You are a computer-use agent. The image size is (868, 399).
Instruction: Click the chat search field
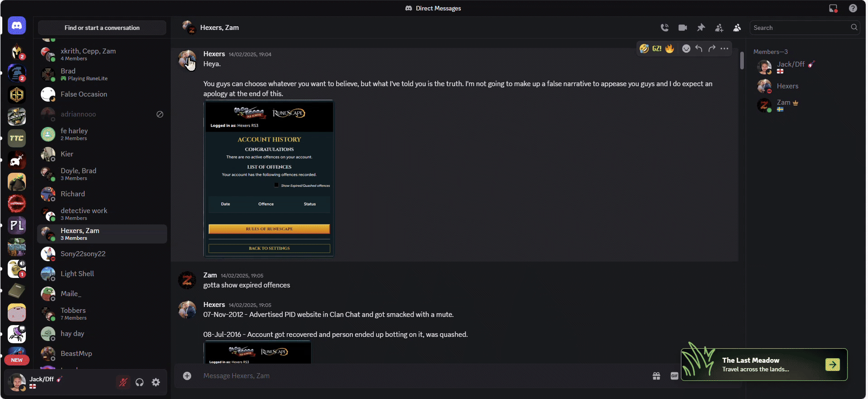tap(805, 28)
